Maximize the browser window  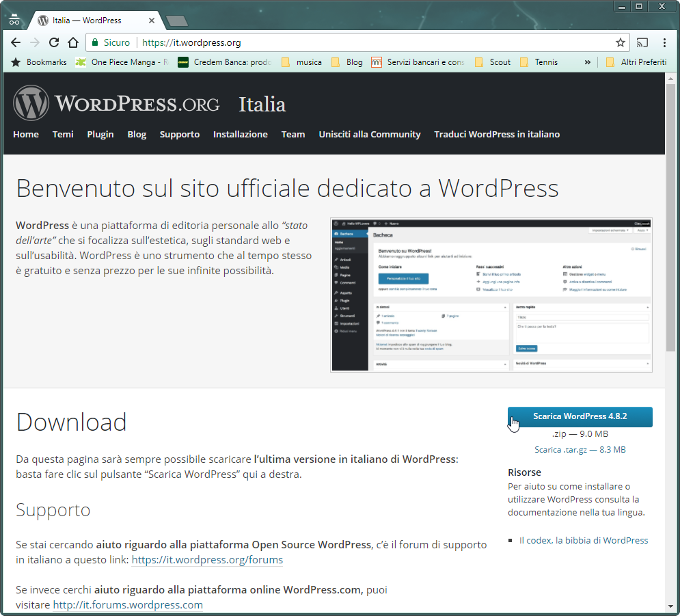click(x=639, y=7)
